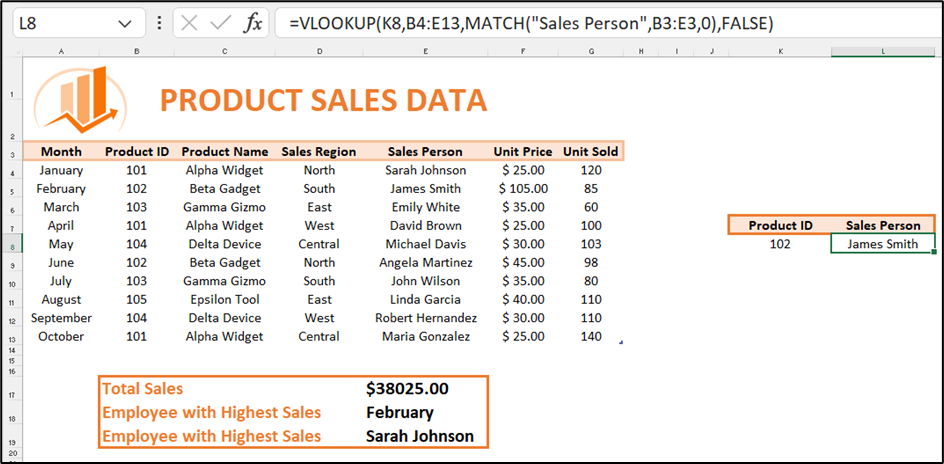The image size is (944, 464).
Task: Click the Cancel X icon in formula bar
Action: (x=190, y=23)
